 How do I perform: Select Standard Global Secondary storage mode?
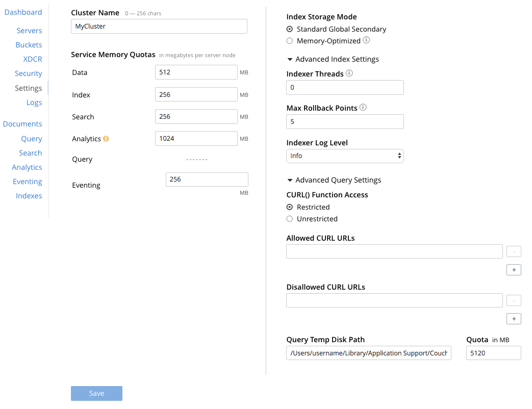290,29
